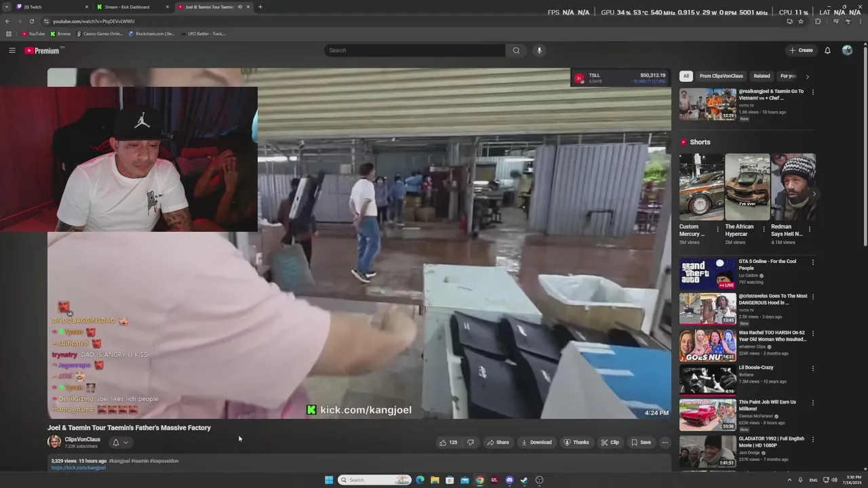
Task: Download the video
Action: pos(536,443)
